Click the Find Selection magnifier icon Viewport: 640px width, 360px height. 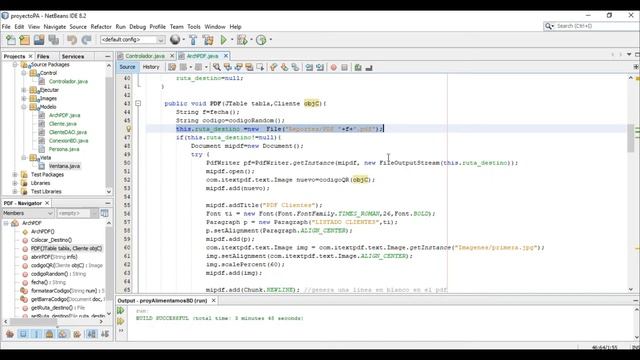(x=217, y=67)
